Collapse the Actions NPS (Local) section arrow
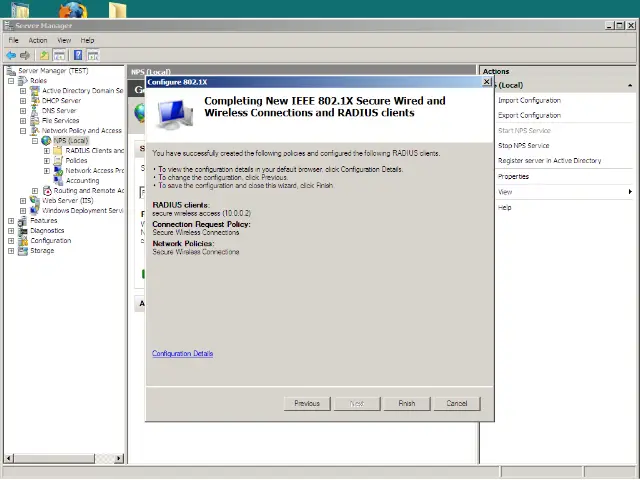 click(x=630, y=86)
